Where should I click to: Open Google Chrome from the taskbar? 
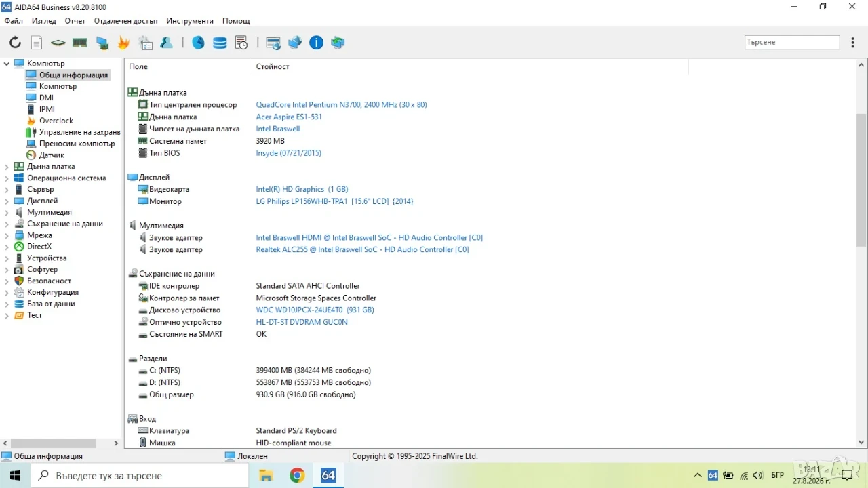[297, 475]
